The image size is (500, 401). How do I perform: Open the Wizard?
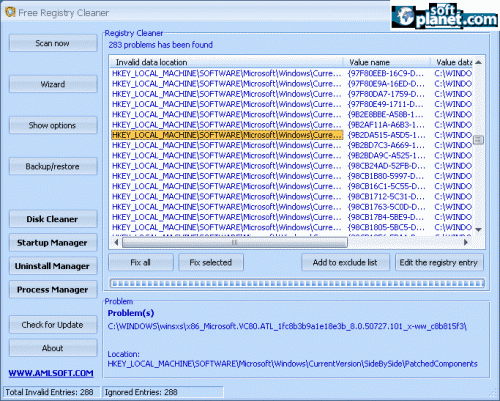pyautogui.click(x=53, y=84)
